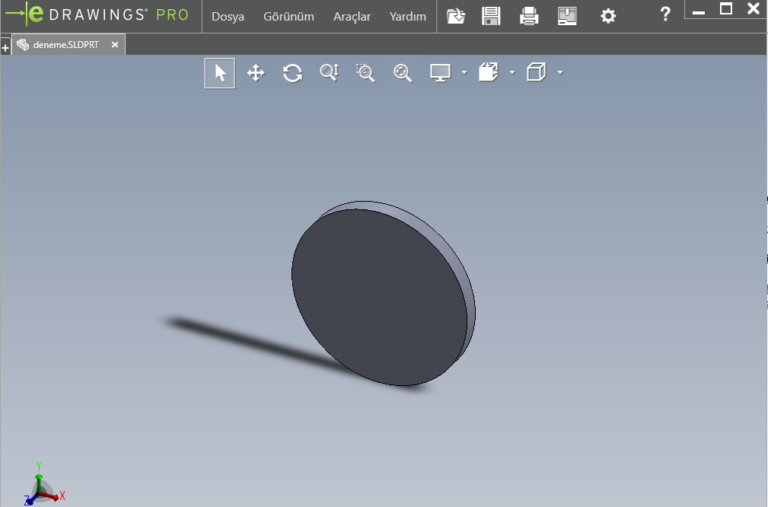Close the deneme.SLDPRT document tab
Viewport: 768px width, 507px height.
tap(115, 45)
